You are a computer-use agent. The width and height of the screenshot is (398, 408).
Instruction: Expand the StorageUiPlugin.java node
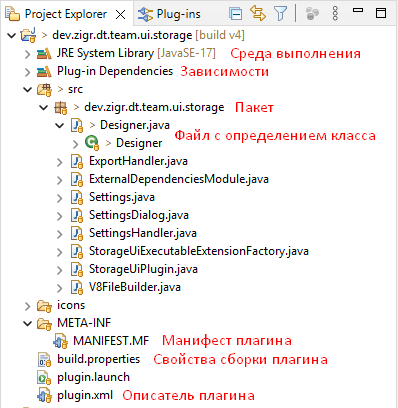(x=60, y=270)
